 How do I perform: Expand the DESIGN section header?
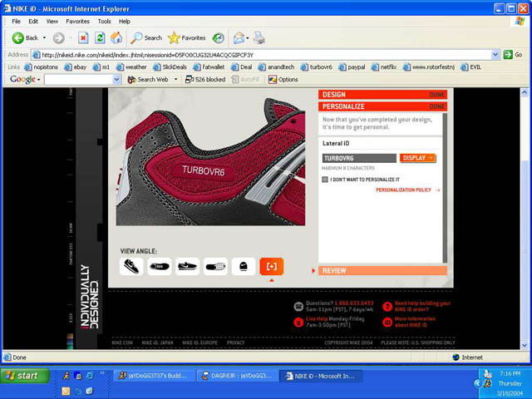coord(382,95)
